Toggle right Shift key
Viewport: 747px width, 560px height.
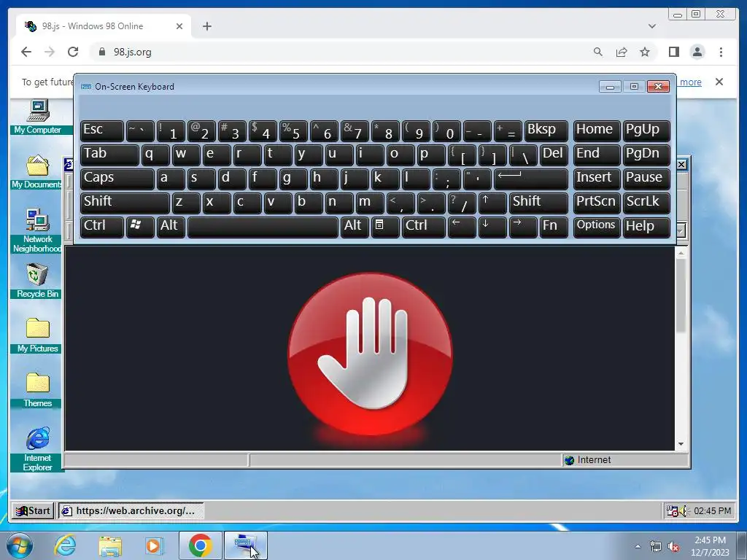pos(538,203)
